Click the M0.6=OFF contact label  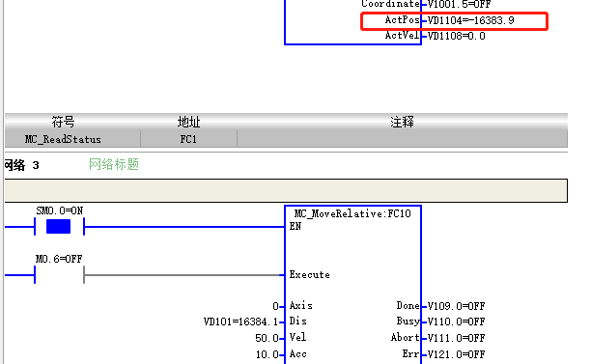pyautogui.click(x=59, y=259)
